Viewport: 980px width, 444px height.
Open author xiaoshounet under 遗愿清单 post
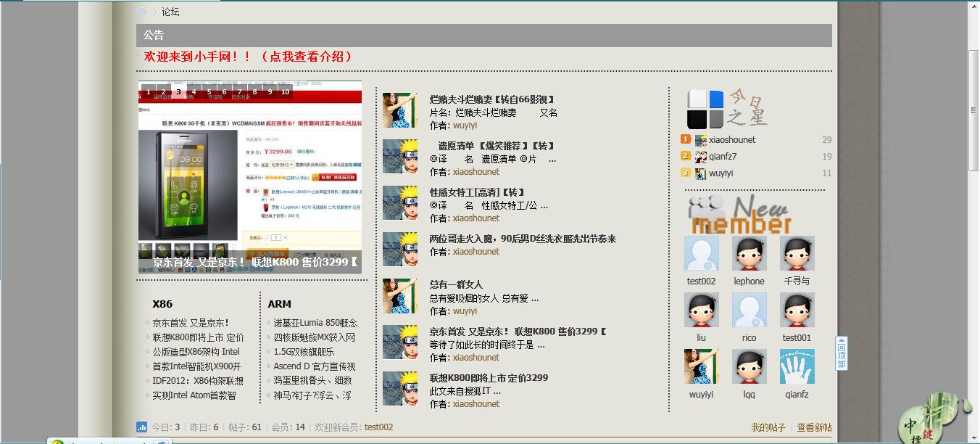pyautogui.click(x=476, y=172)
